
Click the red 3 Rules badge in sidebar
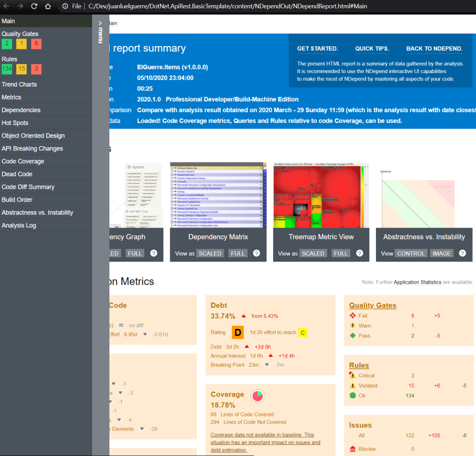(36, 69)
